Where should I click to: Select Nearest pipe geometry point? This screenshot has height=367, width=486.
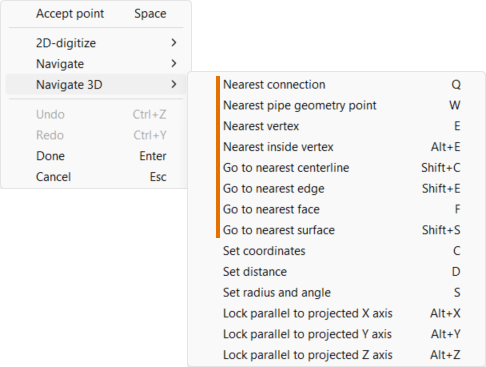[x=337, y=105]
